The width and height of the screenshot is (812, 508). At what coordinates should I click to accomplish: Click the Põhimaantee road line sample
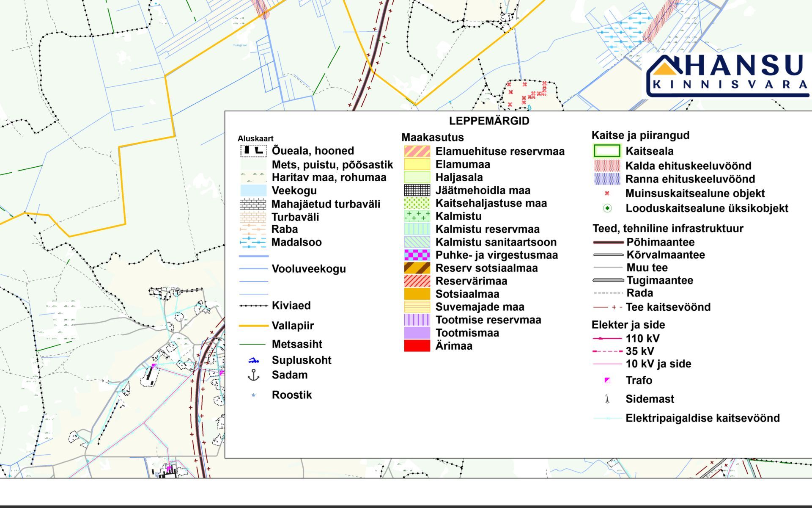[608, 243]
